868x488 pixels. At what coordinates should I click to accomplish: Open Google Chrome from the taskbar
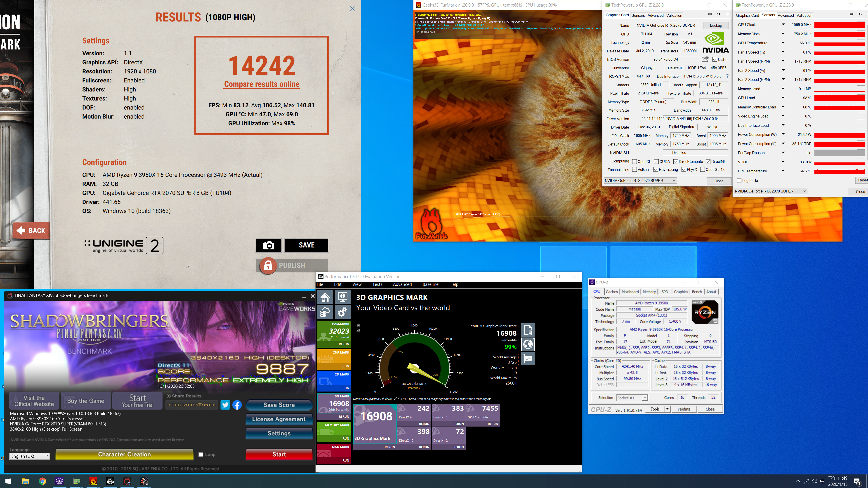pos(42,481)
